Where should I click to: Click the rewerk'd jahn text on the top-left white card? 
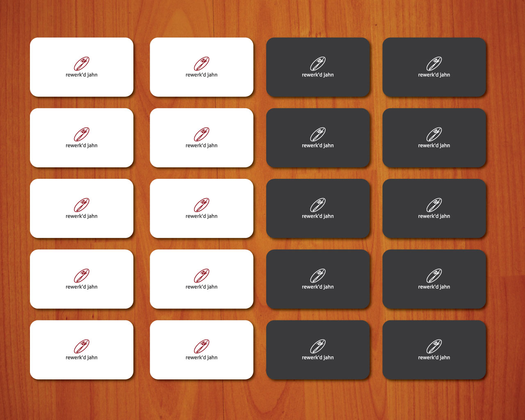(x=81, y=75)
